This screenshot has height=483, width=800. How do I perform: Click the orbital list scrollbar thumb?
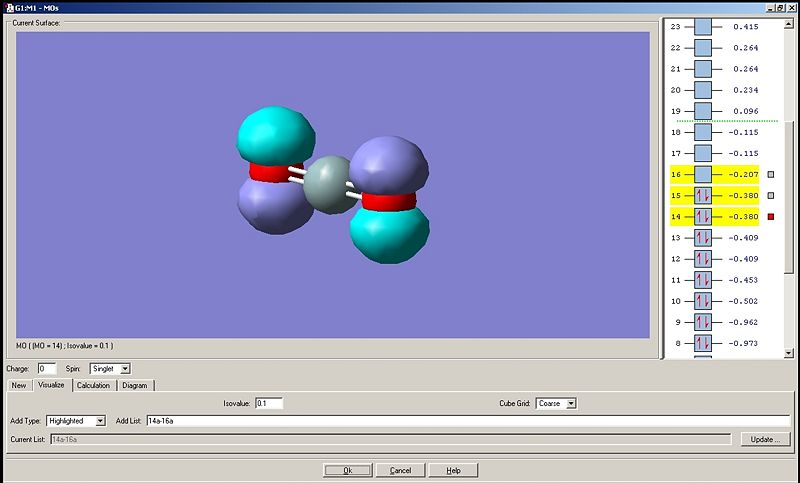(x=789, y=197)
